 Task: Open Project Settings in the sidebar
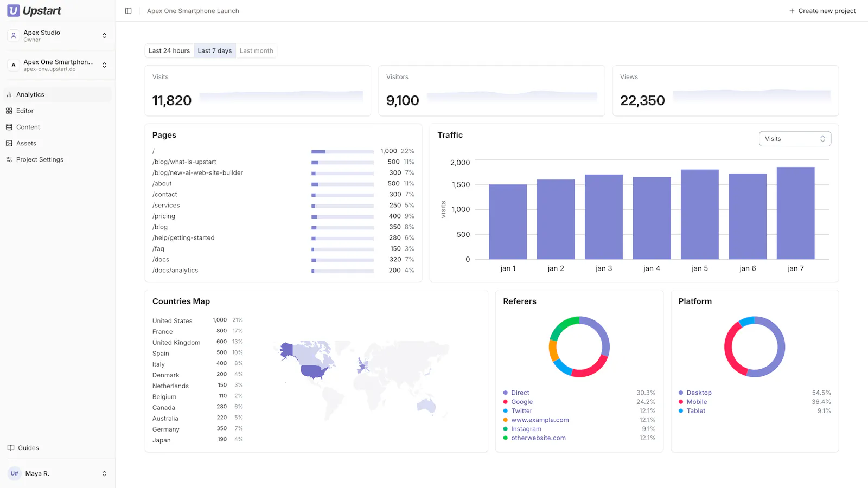coord(58,159)
